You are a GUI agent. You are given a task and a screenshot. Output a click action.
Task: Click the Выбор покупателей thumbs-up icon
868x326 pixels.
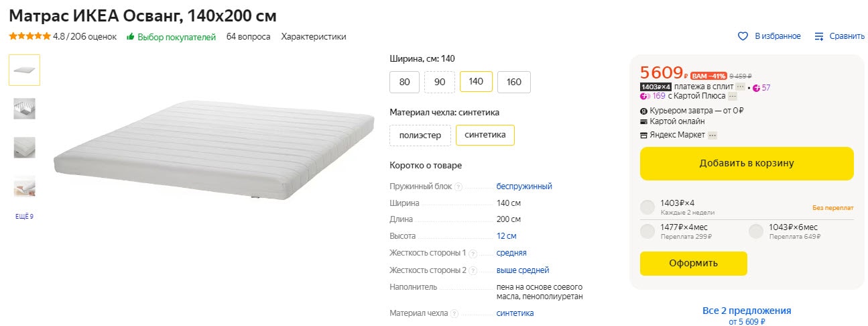[x=131, y=37]
